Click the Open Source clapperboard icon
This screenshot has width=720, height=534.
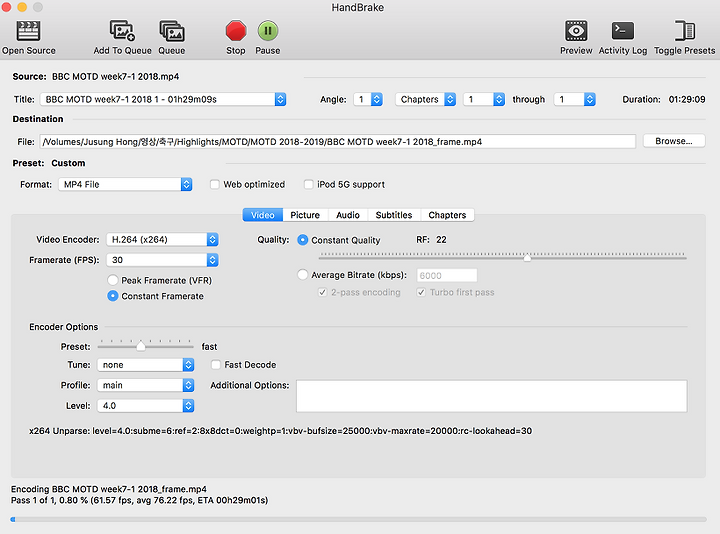[28, 31]
